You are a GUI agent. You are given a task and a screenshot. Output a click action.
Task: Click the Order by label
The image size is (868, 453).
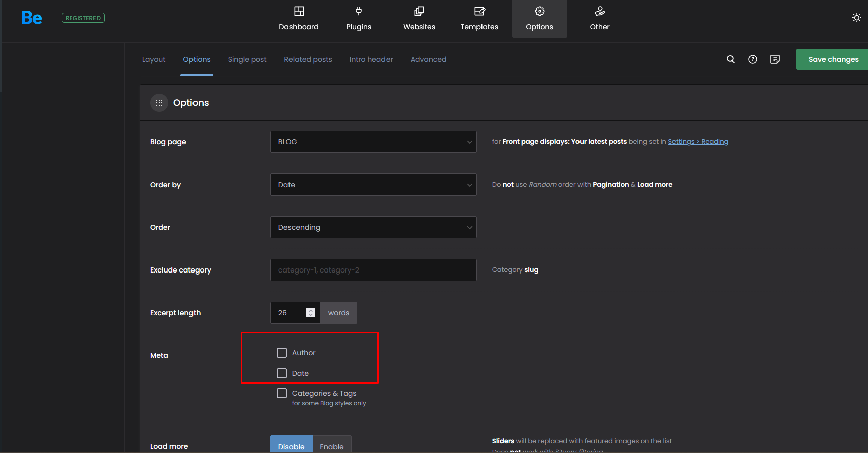(x=165, y=185)
